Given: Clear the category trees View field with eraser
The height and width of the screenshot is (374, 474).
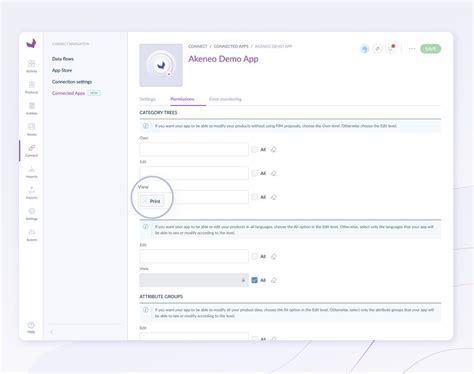Looking at the screenshot, I should (274, 197).
